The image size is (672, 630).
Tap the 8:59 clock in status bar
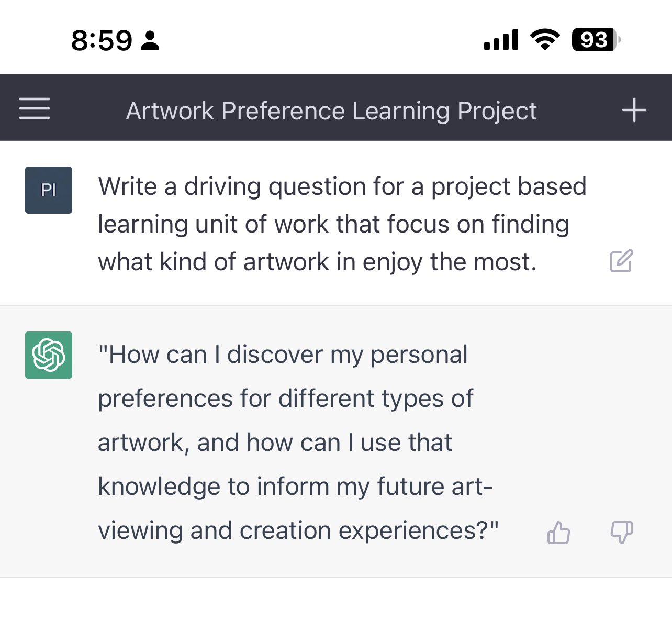point(102,40)
